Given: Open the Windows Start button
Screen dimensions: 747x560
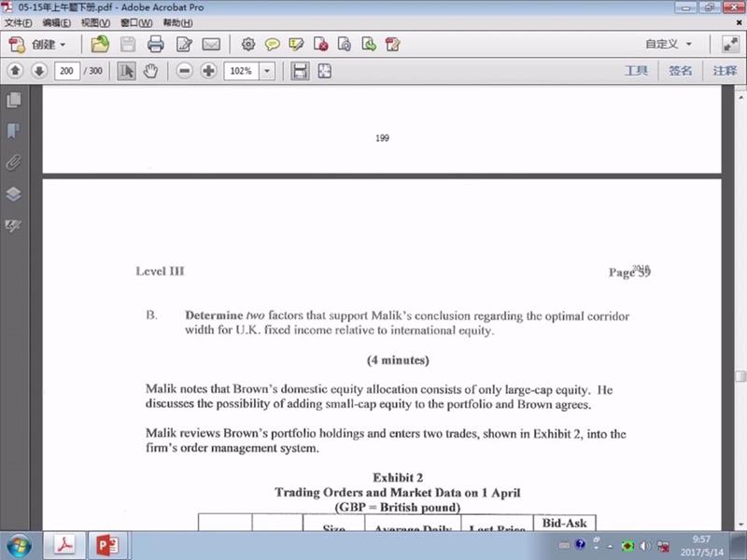Looking at the screenshot, I should pyautogui.click(x=19, y=546).
